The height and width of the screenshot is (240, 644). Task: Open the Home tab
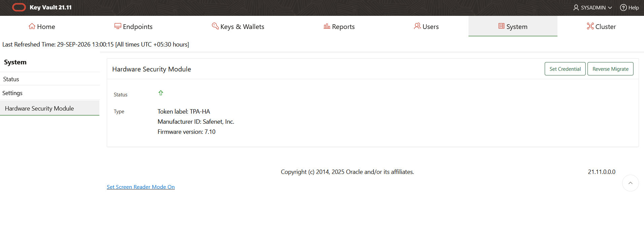(42, 26)
